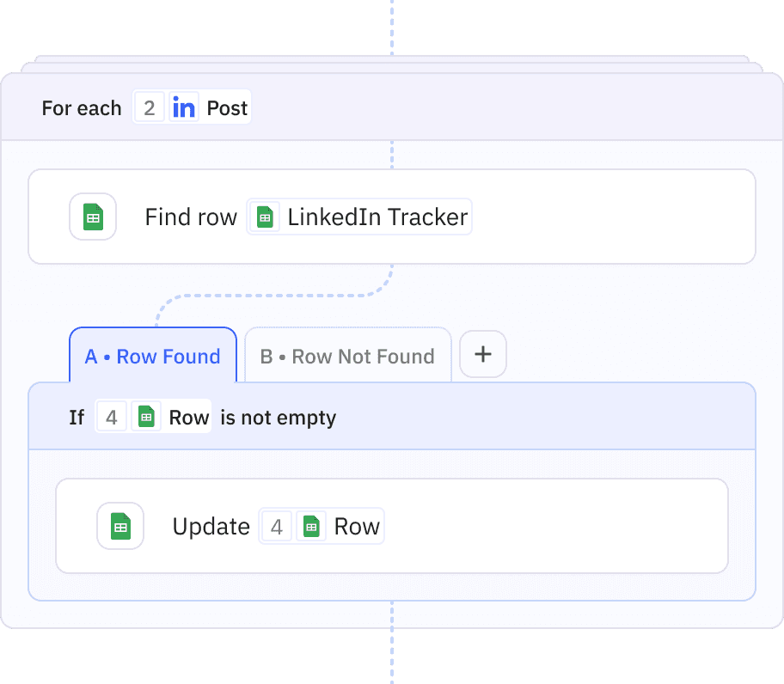784x684 pixels.
Task: Click the Row label in the Update step chip
Action: click(357, 527)
